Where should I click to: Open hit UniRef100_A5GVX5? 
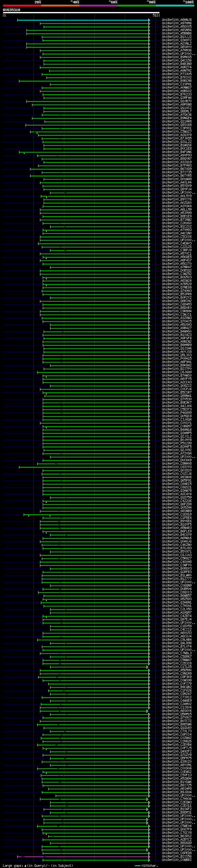click(x=177, y=26)
